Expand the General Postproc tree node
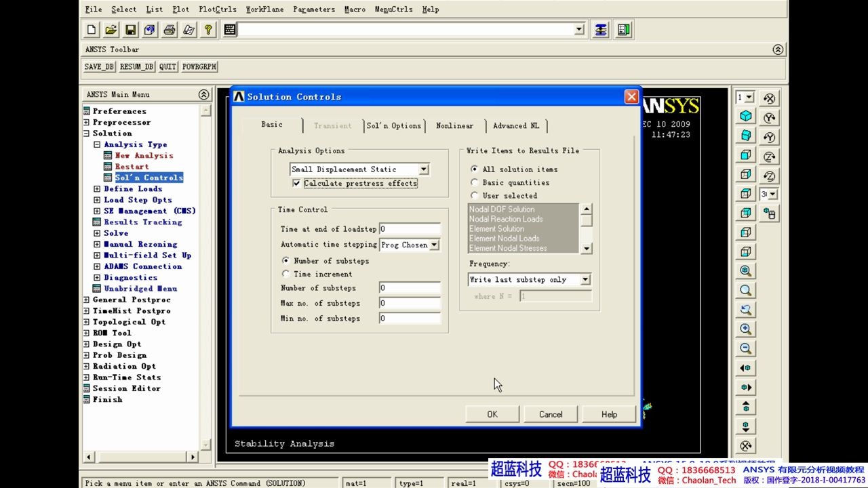Screen dimensions: 868x488 [x=87, y=300]
